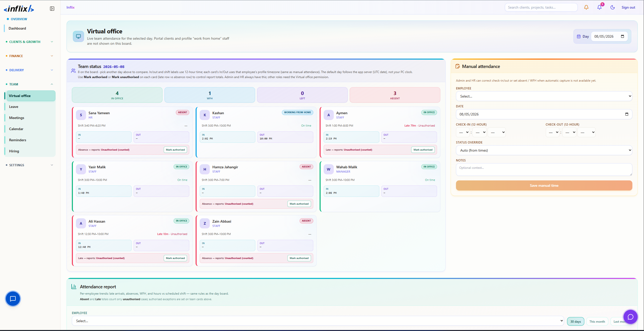The height and width of the screenshot is (331, 644).
Task: Click the Manual attendance edit icon
Action: (458, 66)
